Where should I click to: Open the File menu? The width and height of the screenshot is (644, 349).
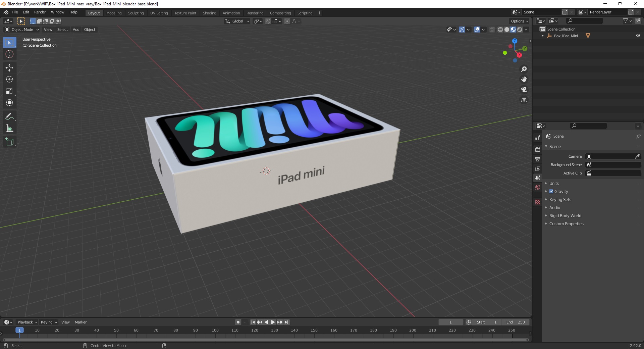coord(15,12)
